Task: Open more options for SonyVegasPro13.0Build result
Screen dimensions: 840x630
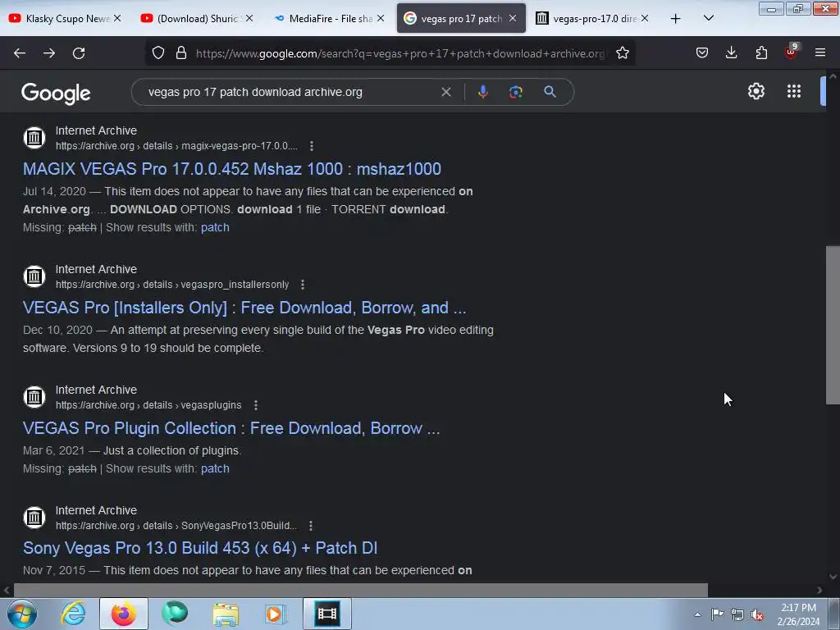Action: click(311, 526)
